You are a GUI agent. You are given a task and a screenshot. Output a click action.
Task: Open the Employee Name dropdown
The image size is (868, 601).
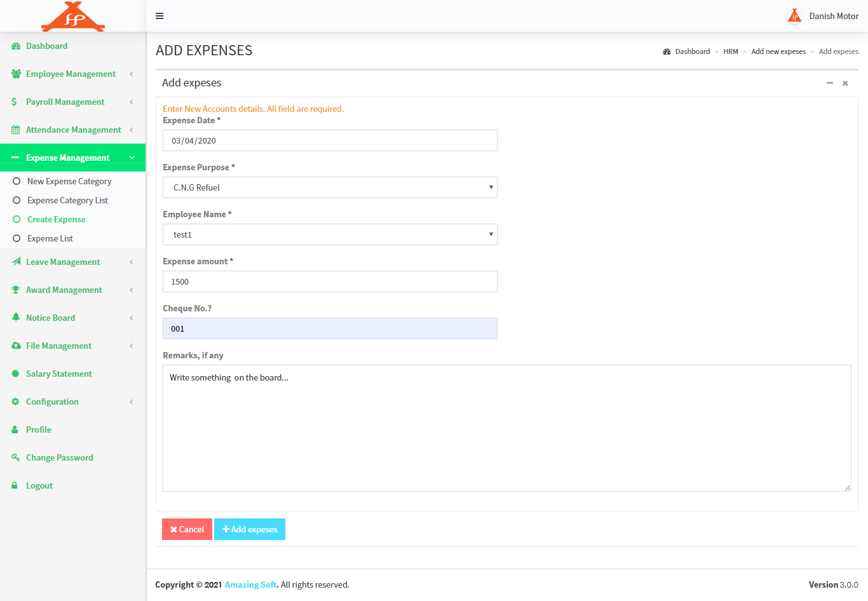[330, 234]
